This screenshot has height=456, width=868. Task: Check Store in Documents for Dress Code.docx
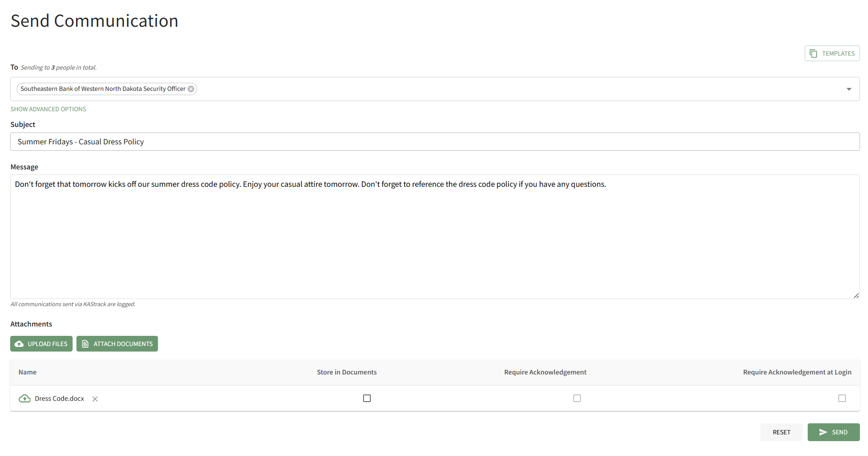[x=367, y=398]
